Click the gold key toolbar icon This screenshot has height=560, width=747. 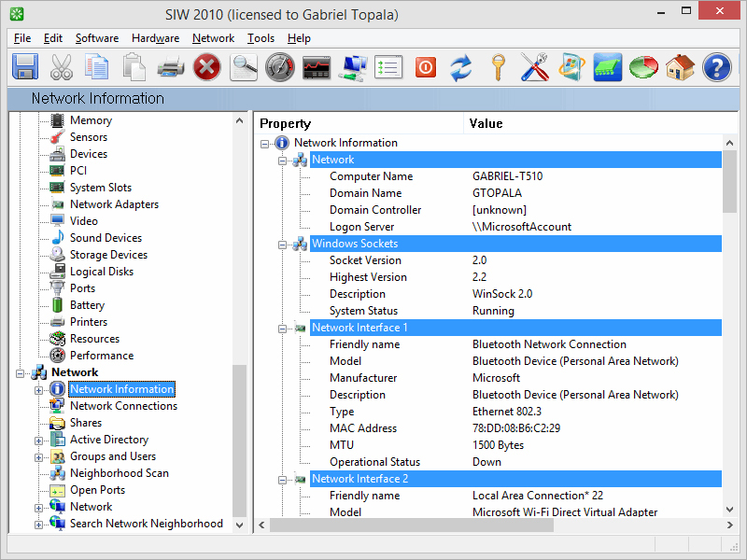499,67
